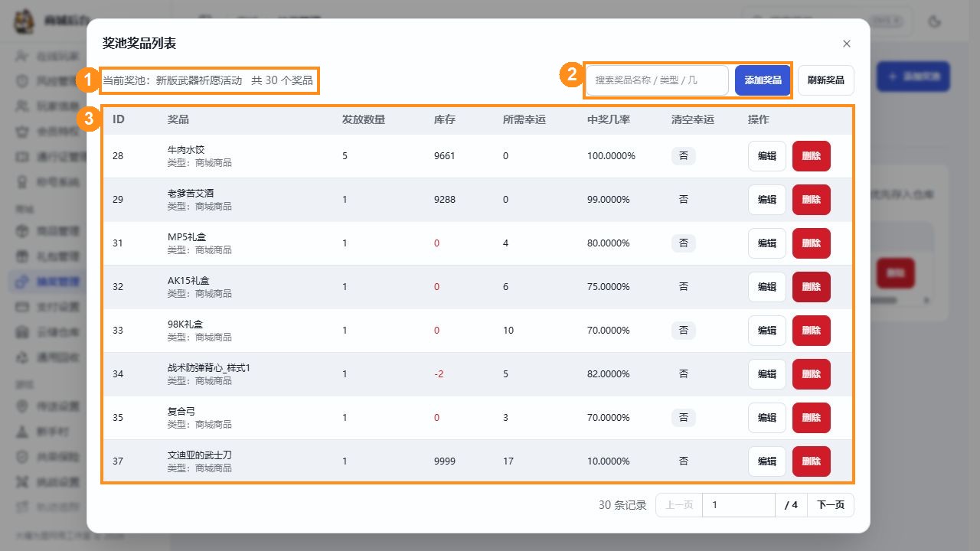The height and width of the screenshot is (551, 980).
Task: Delete 艾迪亚的武士刀 prize
Action: pos(812,461)
